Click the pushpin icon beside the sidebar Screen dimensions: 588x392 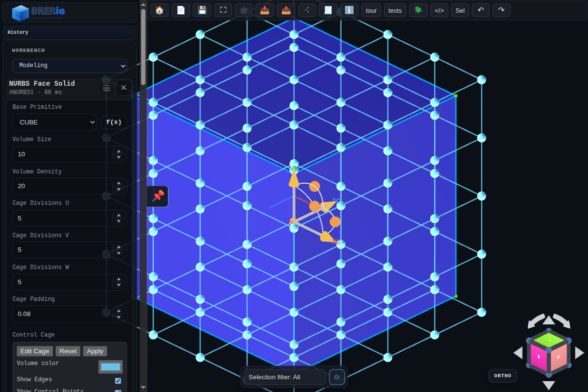point(158,196)
